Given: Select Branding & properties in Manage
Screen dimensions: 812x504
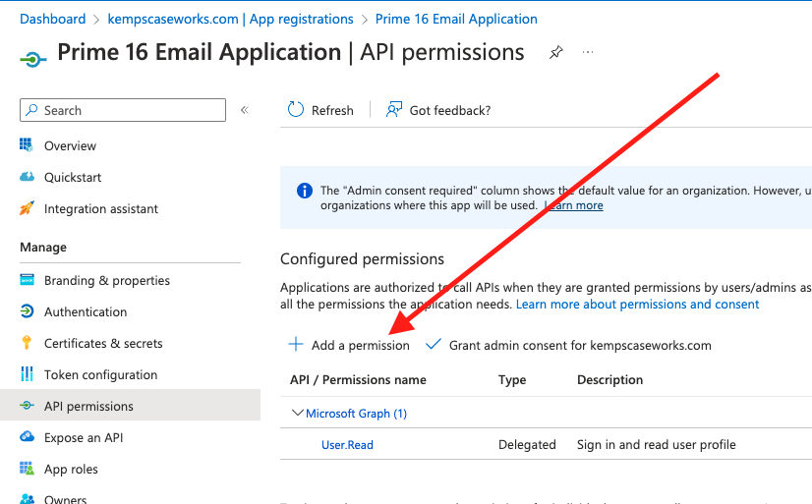Looking at the screenshot, I should [x=107, y=280].
